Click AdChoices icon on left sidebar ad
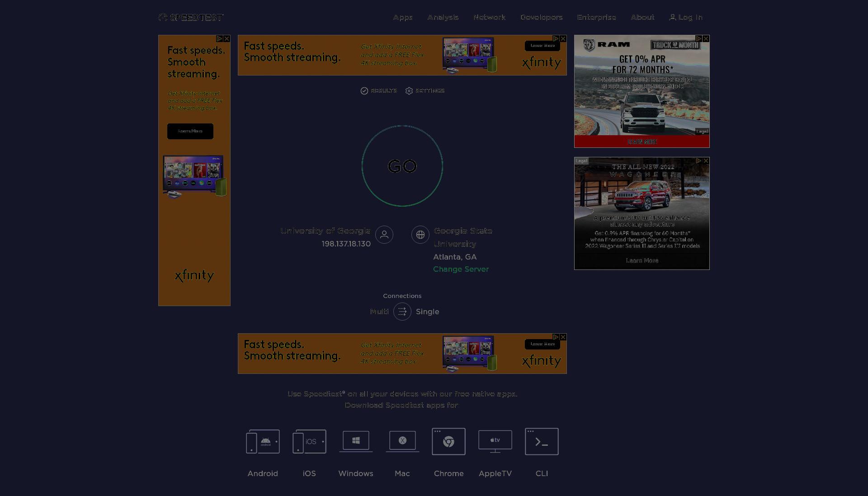The image size is (868, 496). [219, 39]
